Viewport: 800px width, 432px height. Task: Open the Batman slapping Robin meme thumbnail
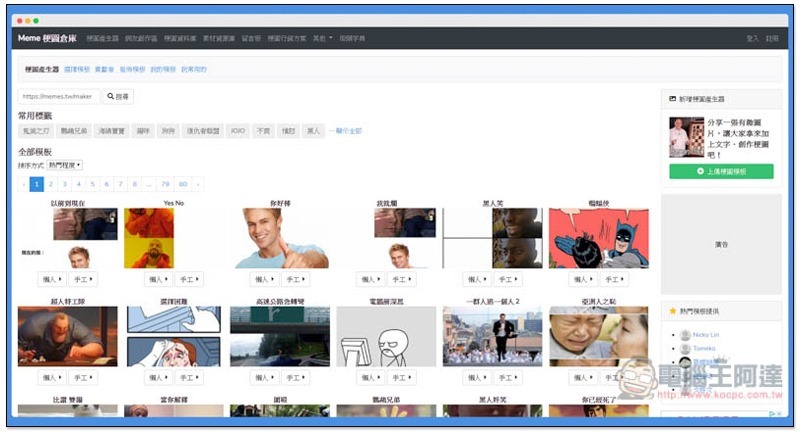598,238
